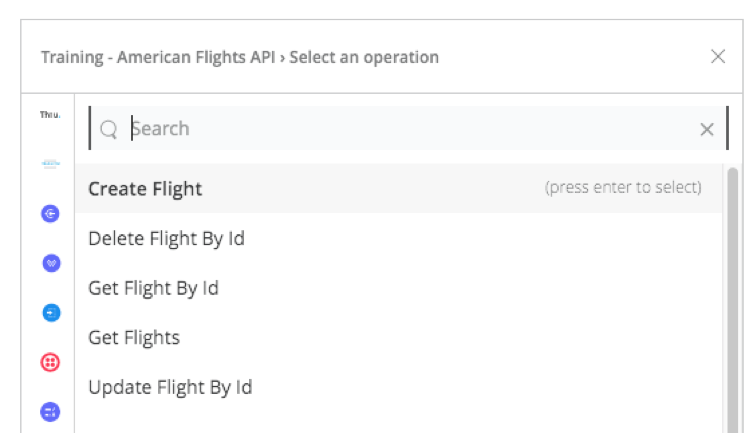The height and width of the screenshot is (433, 756).
Task: Select the light blue logo connector below Thru
Action: click(50, 164)
